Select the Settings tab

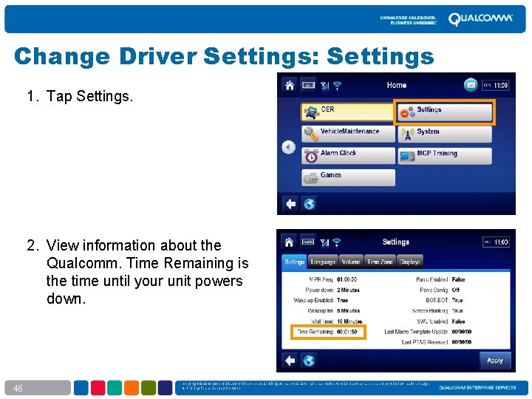294,262
